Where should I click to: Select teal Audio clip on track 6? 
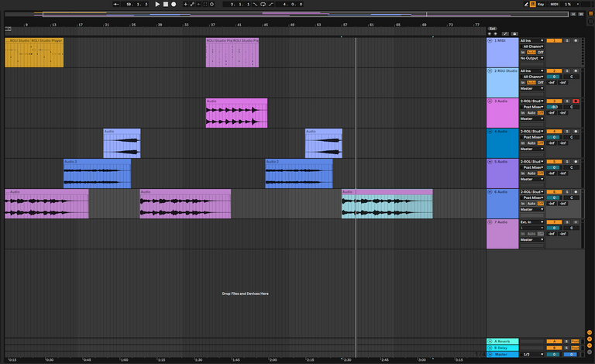[x=387, y=204]
